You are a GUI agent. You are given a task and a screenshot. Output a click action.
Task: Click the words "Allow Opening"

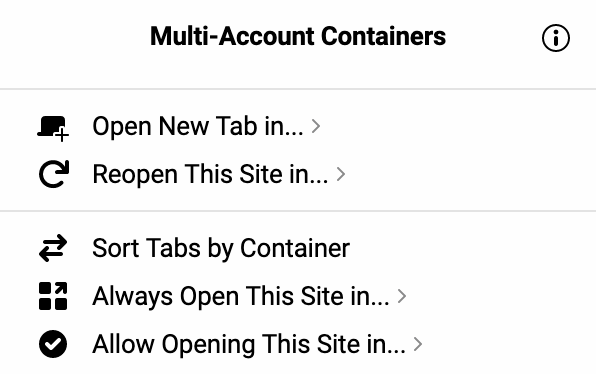[x=174, y=345]
